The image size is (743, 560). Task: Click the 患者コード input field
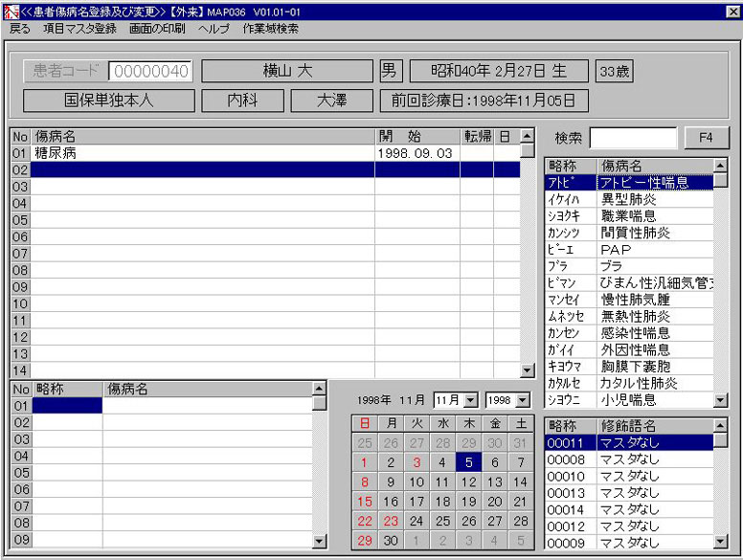150,71
